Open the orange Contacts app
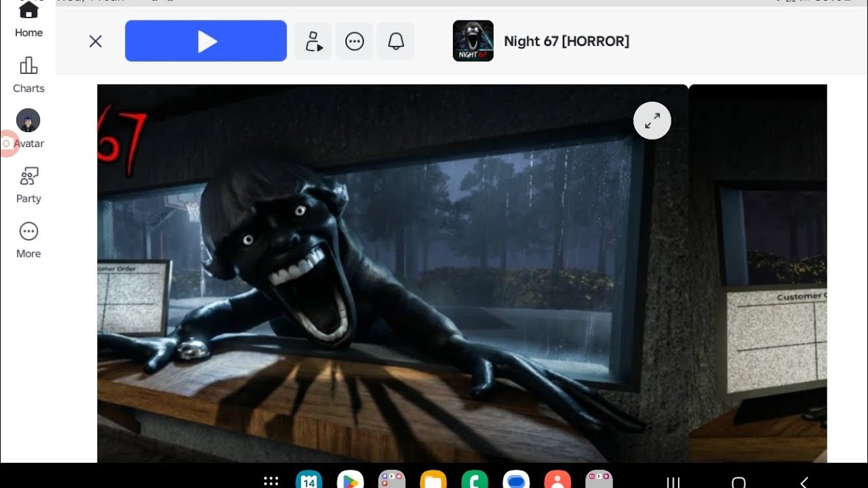The height and width of the screenshot is (488, 868). 557,480
